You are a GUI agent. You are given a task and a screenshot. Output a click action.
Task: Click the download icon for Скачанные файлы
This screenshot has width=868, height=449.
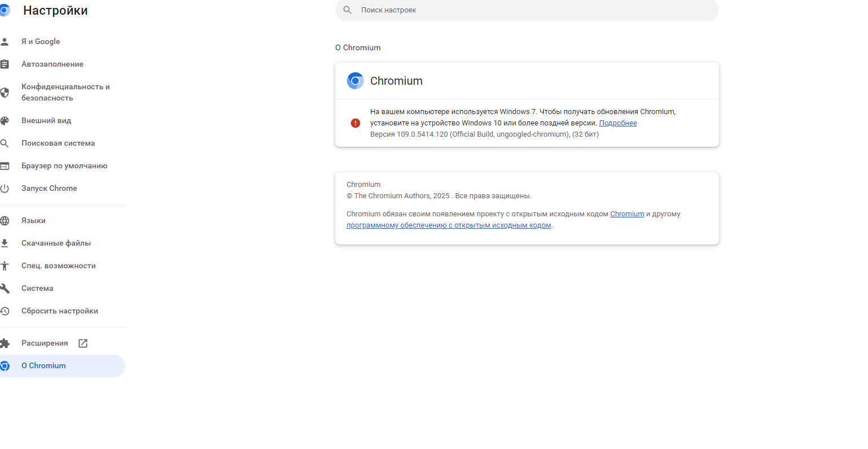point(5,243)
